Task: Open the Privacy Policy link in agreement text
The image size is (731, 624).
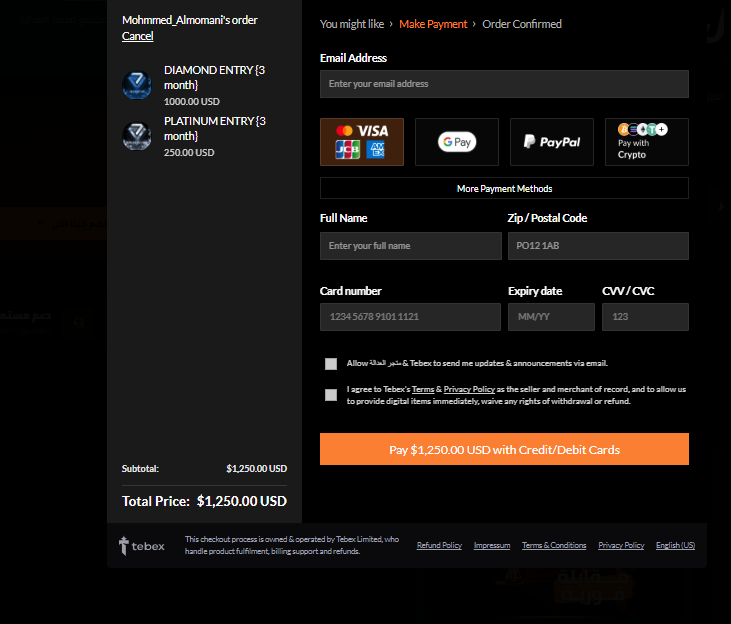Action: [x=469, y=389]
